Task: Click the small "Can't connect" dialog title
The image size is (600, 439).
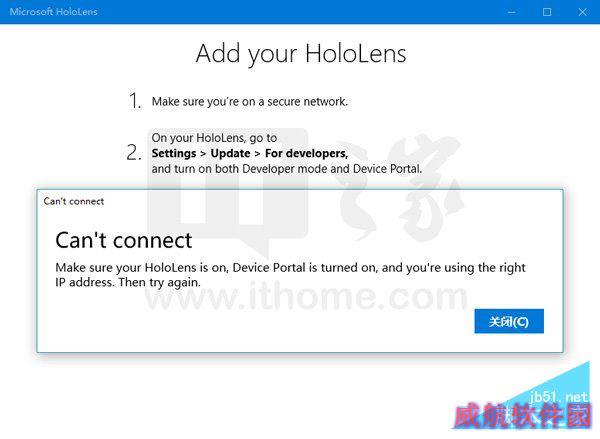Action: point(74,201)
